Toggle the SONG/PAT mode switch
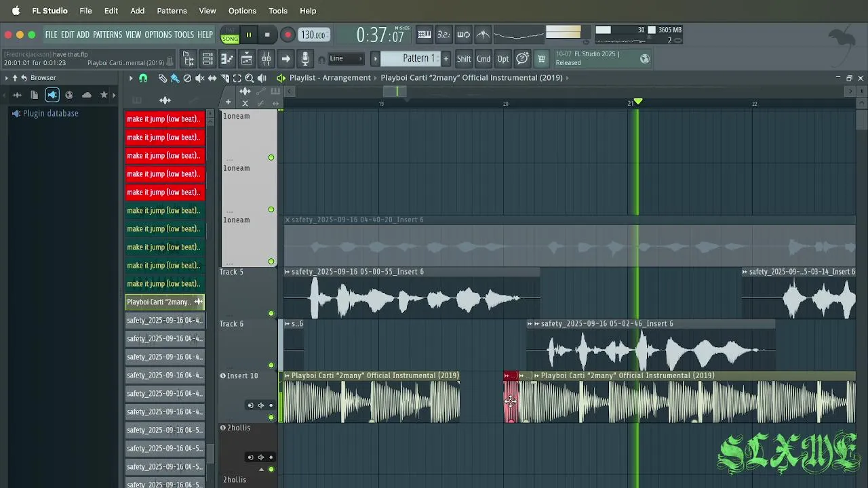 click(x=230, y=35)
